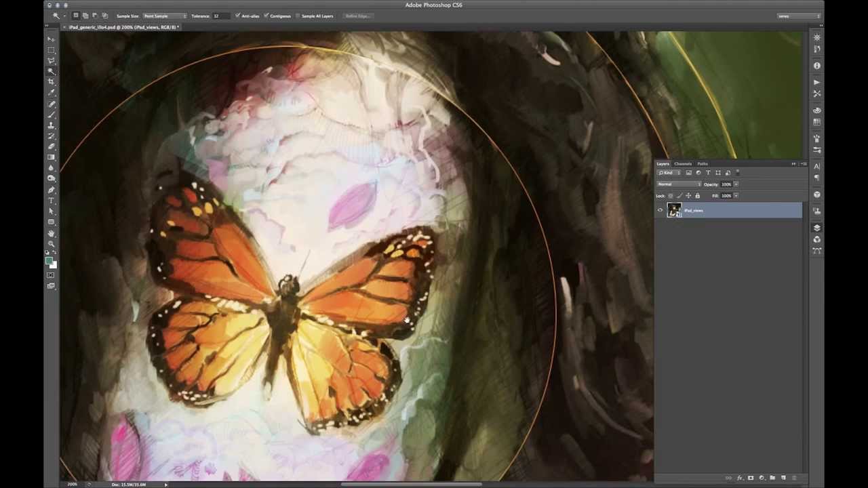Open the Opacity slider arrow

click(x=736, y=184)
